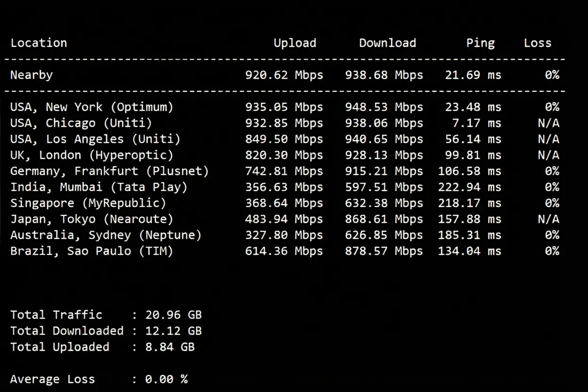Select download value 948.53 Mbps
This screenshot has width=588, height=392.
[384, 107]
